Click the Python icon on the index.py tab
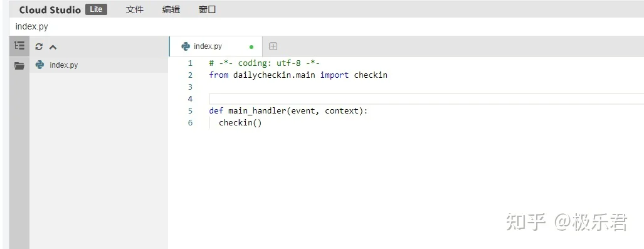644x249 pixels. click(186, 46)
